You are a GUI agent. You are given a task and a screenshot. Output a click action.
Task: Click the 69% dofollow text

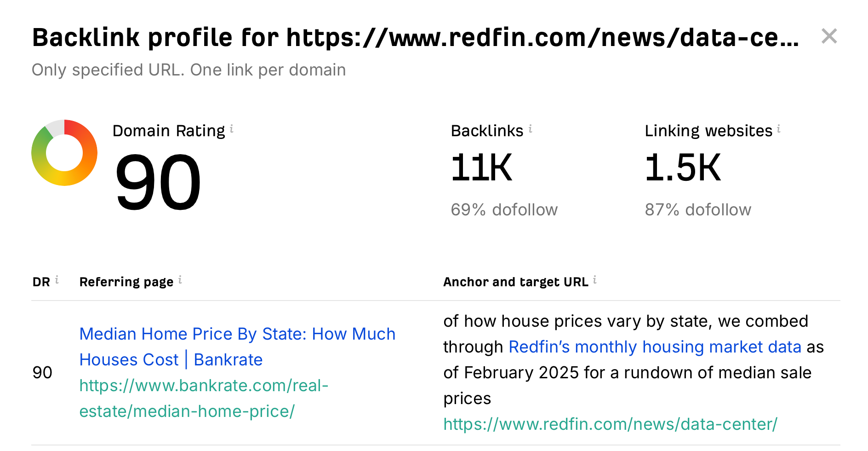point(504,210)
